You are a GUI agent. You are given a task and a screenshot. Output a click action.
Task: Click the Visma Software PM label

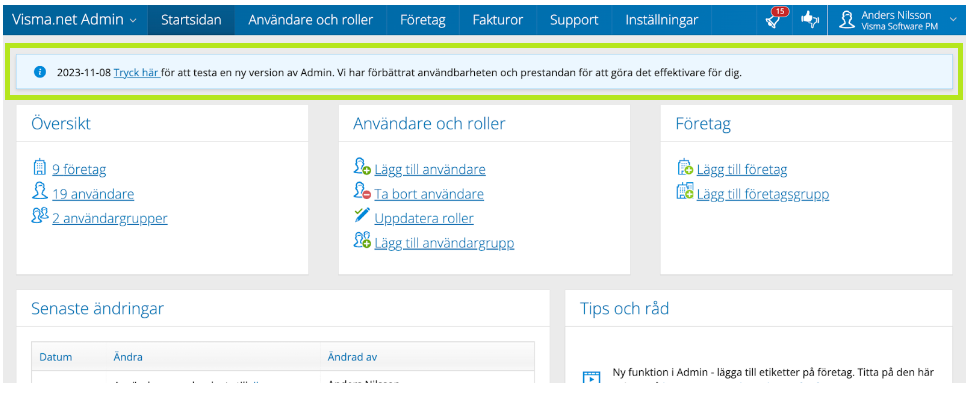(x=899, y=27)
